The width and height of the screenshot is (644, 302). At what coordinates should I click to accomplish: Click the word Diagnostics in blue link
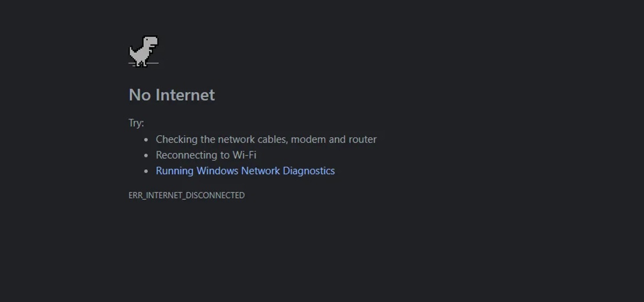click(x=309, y=171)
